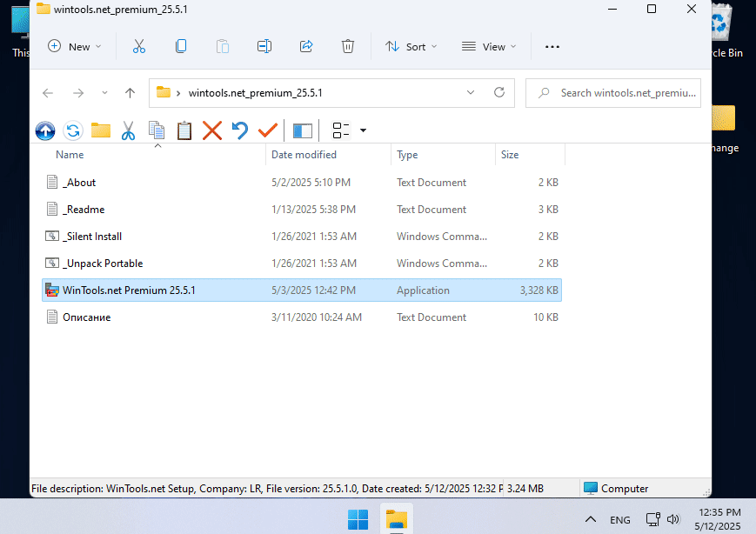756x534 pixels.
Task: Click the _Readme file icon
Action: (52, 210)
